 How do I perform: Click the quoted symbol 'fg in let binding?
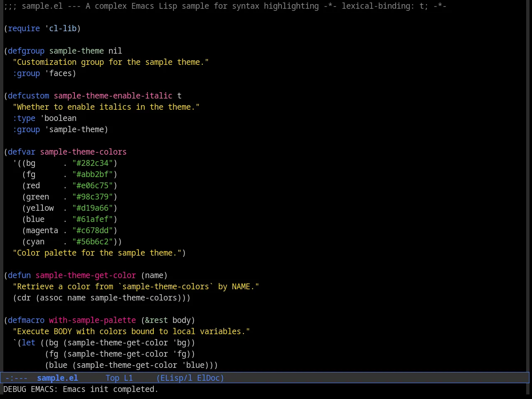179,354
